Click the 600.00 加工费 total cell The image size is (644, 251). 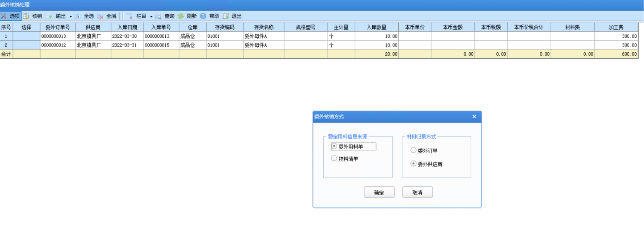[x=616, y=54]
